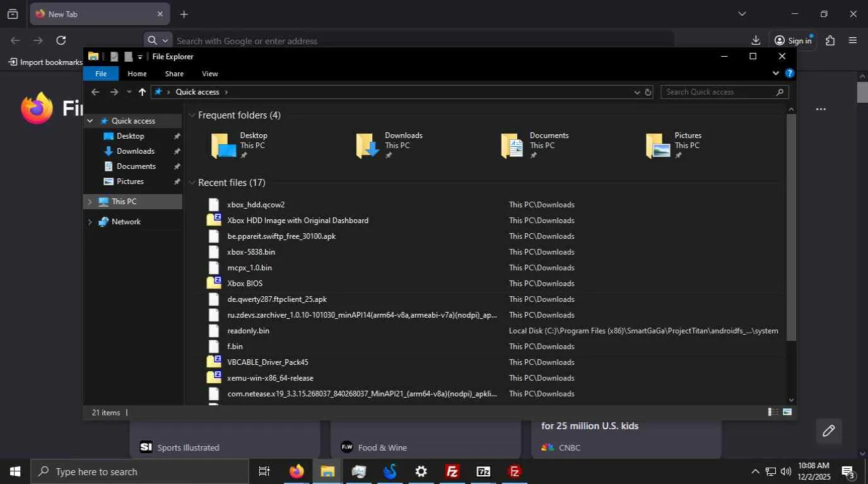868x484 pixels.
Task: Open Task View from the taskbar
Action: point(264,471)
